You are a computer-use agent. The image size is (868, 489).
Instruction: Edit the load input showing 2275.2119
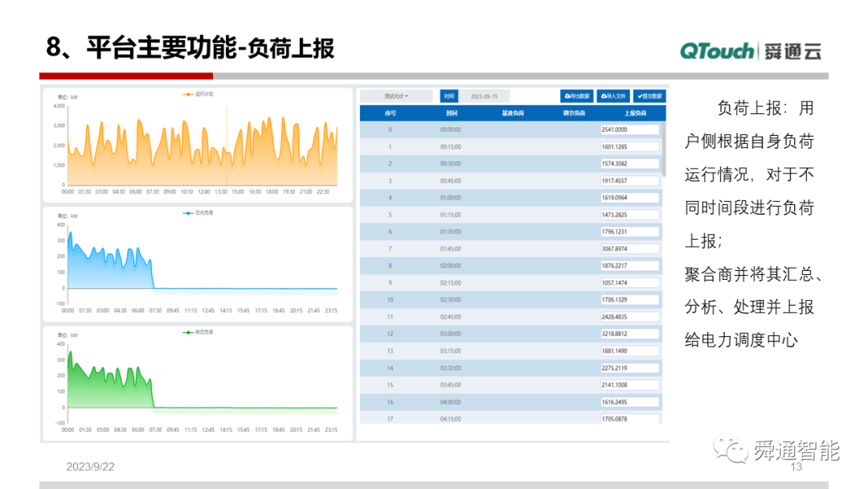[x=630, y=368]
